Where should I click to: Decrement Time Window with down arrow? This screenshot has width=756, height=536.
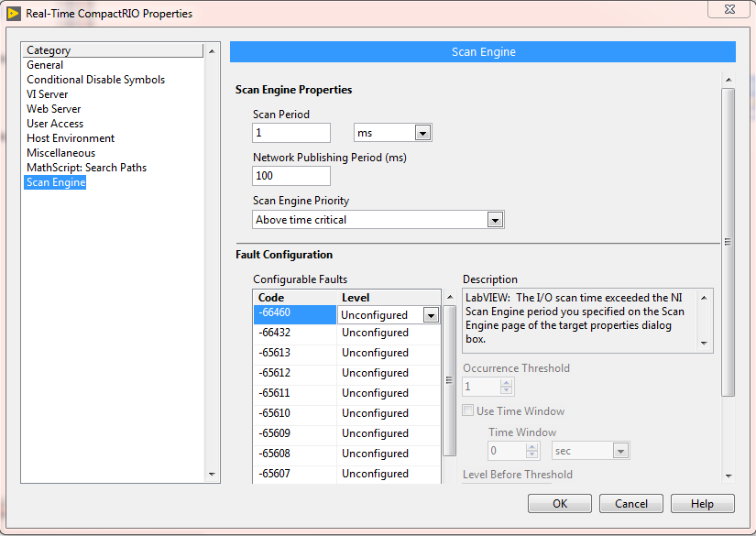[x=531, y=454]
